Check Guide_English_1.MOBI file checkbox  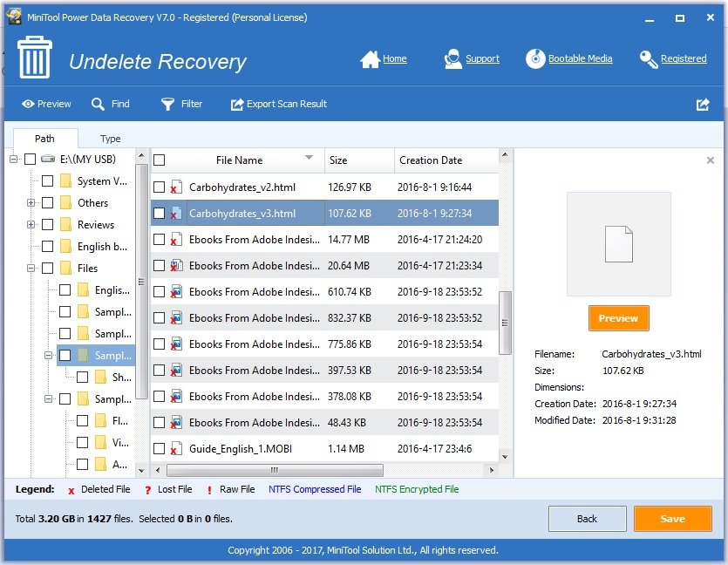pyautogui.click(x=160, y=449)
